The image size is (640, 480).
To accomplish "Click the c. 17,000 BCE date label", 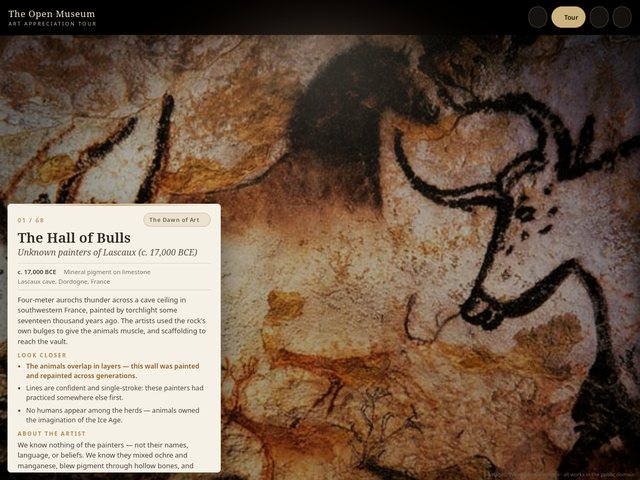I will tap(37, 272).
